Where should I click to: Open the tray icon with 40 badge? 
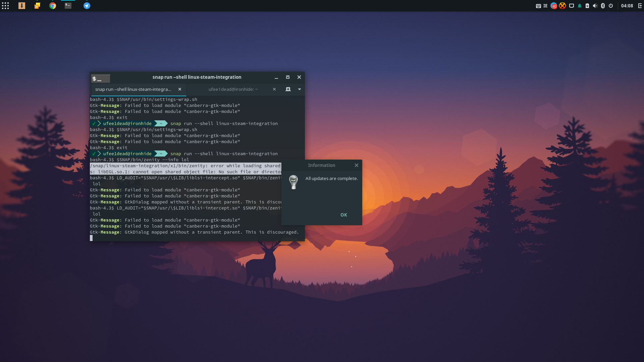[x=554, y=6]
